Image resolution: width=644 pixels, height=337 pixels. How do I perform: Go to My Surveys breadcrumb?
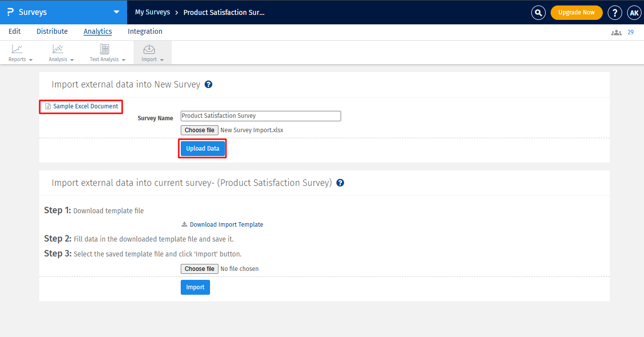(x=152, y=12)
